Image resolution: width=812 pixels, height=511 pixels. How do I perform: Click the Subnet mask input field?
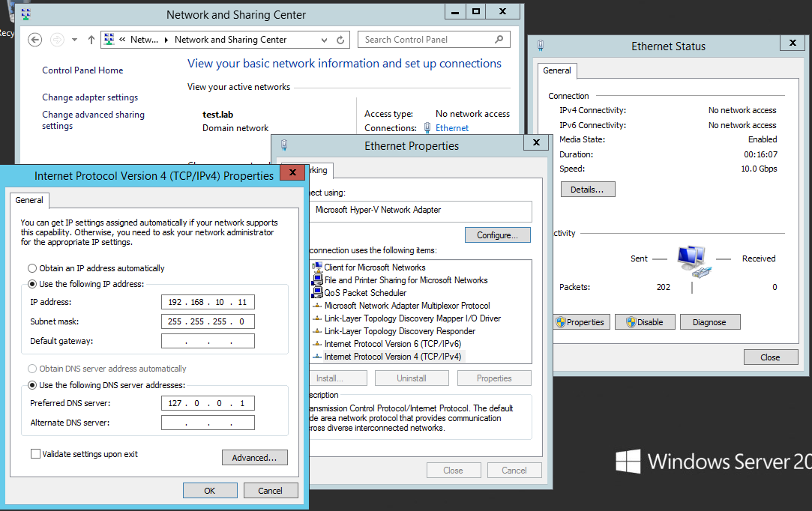click(208, 321)
